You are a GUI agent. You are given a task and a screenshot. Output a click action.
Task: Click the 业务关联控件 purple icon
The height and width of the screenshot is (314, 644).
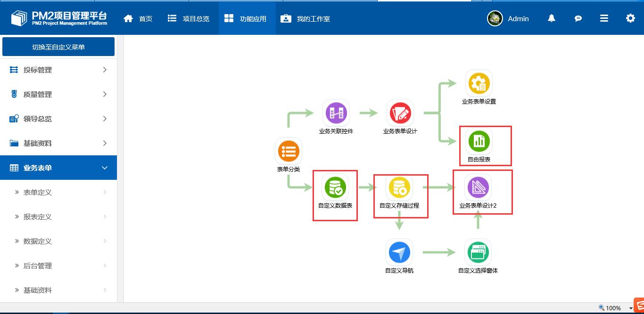pos(336,113)
